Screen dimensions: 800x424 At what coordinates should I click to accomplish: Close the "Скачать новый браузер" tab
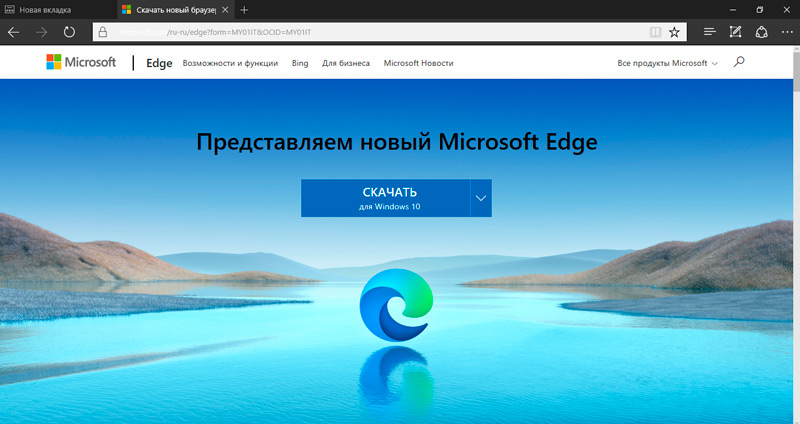pyautogui.click(x=225, y=10)
